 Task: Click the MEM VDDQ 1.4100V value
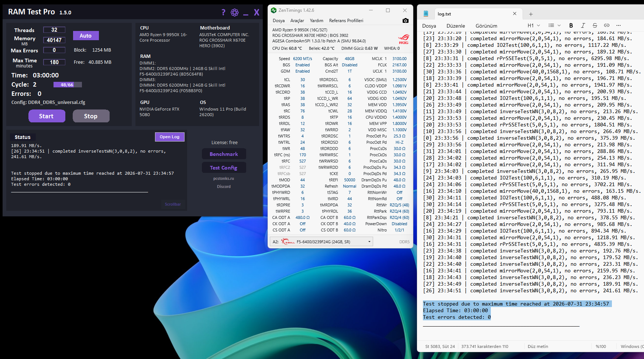tap(399, 111)
